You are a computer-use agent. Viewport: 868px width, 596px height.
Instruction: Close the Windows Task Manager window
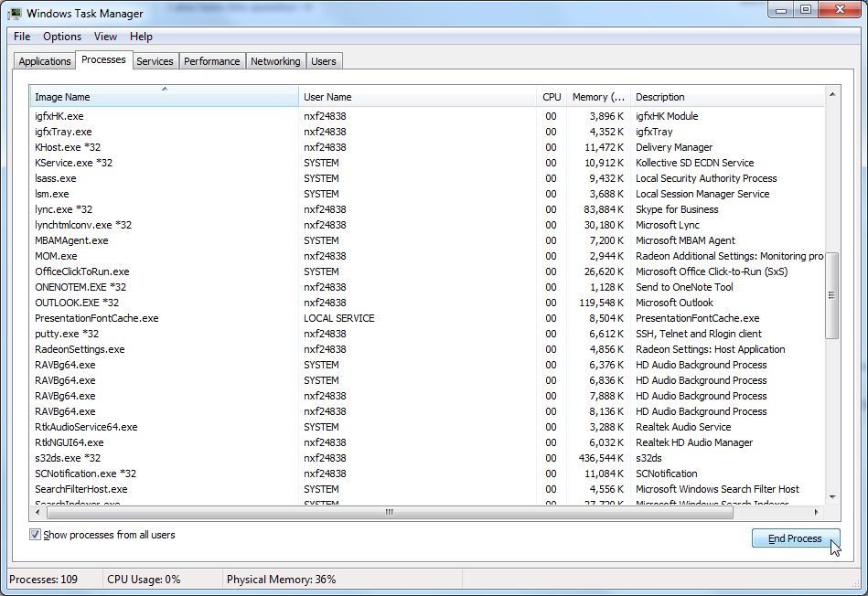840,9
